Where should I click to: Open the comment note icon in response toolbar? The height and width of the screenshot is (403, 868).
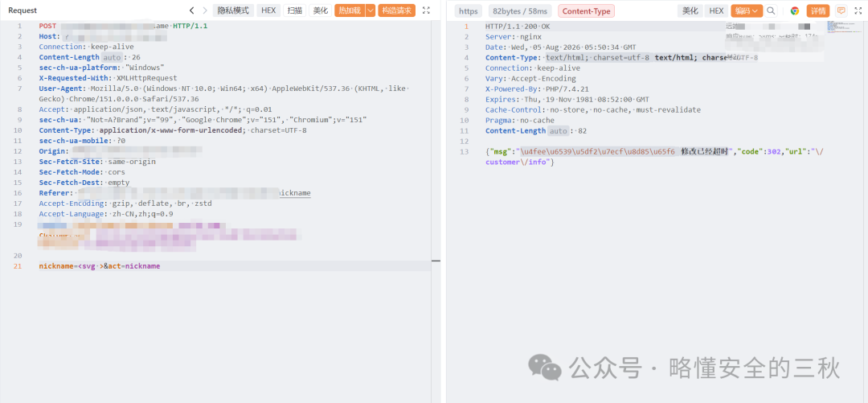point(841,11)
